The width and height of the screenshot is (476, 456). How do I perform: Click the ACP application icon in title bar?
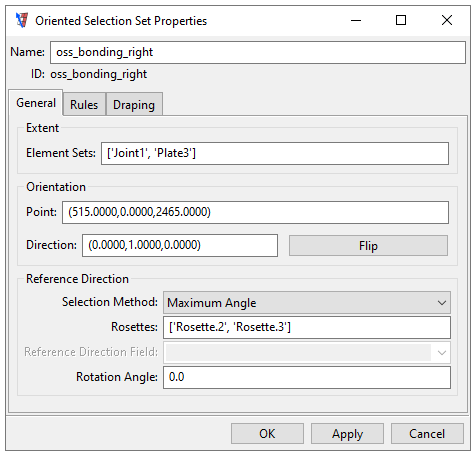[x=22, y=20]
